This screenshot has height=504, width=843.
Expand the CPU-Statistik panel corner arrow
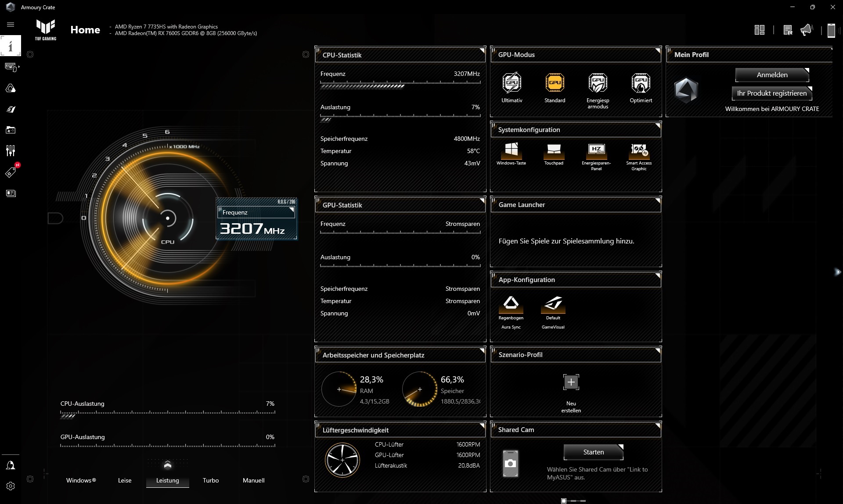coord(482,51)
